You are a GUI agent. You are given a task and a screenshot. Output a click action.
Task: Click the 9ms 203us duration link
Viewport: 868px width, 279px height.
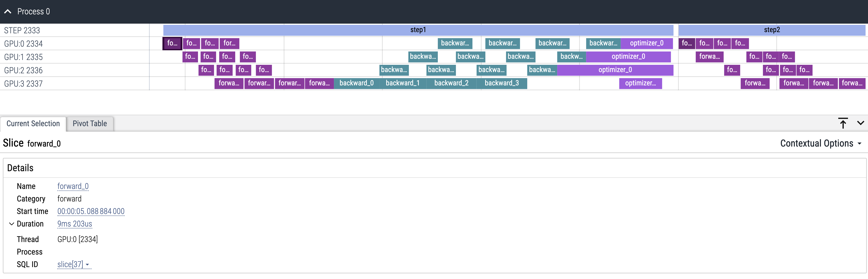pyautogui.click(x=74, y=224)
